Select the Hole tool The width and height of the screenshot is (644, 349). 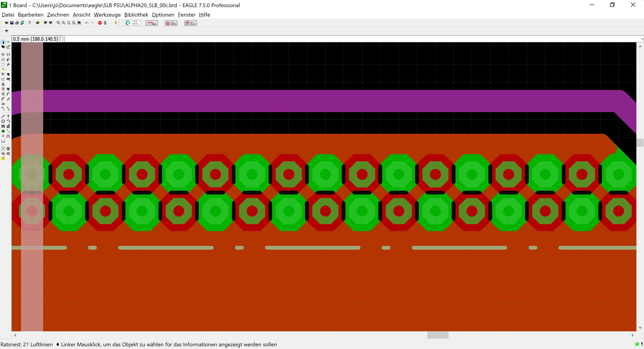[3, 136]
